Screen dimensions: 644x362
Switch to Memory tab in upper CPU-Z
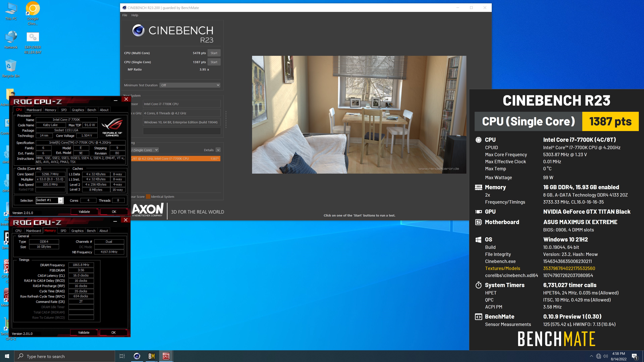click(50, 110)
